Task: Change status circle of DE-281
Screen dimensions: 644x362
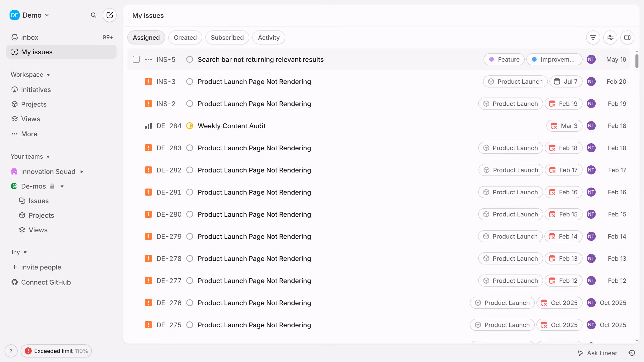Action: 190,192
